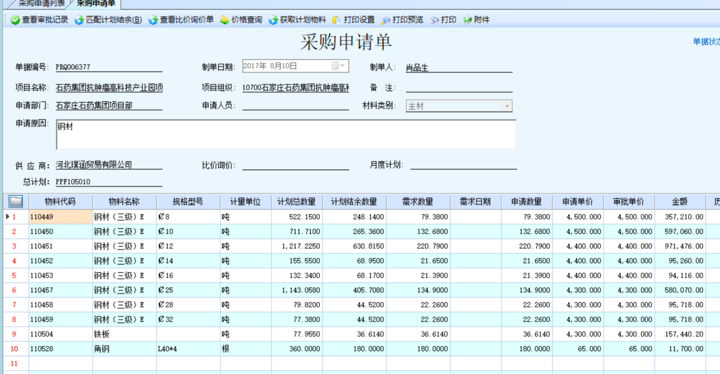Click the 查看比价询价单 globe icon
Screen dimensions: 720x374
(x=153, y=20)
